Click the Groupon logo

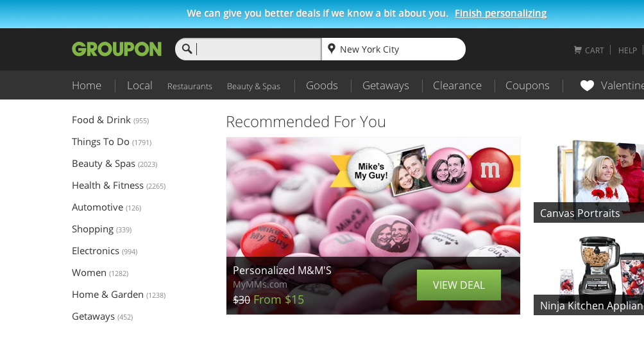click(x=117, y=49)
